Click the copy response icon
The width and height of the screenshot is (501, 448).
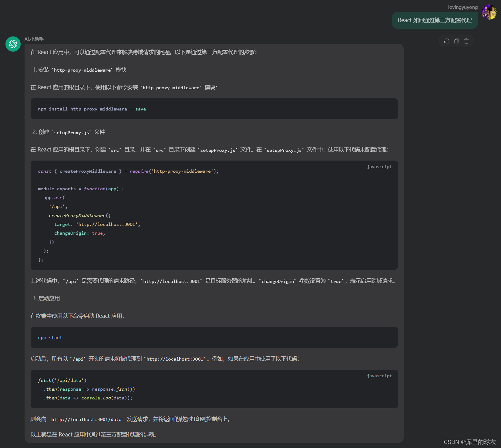pyautogui.click(x=456, y=41)
